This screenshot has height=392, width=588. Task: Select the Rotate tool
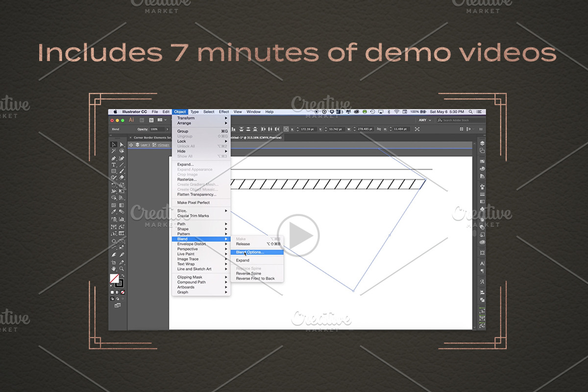coord(114,185)
